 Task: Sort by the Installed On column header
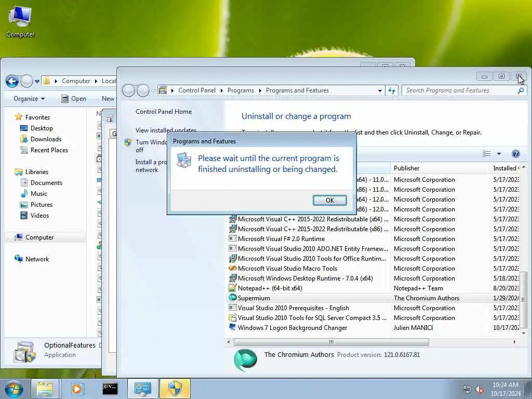[x=505, y=168]
